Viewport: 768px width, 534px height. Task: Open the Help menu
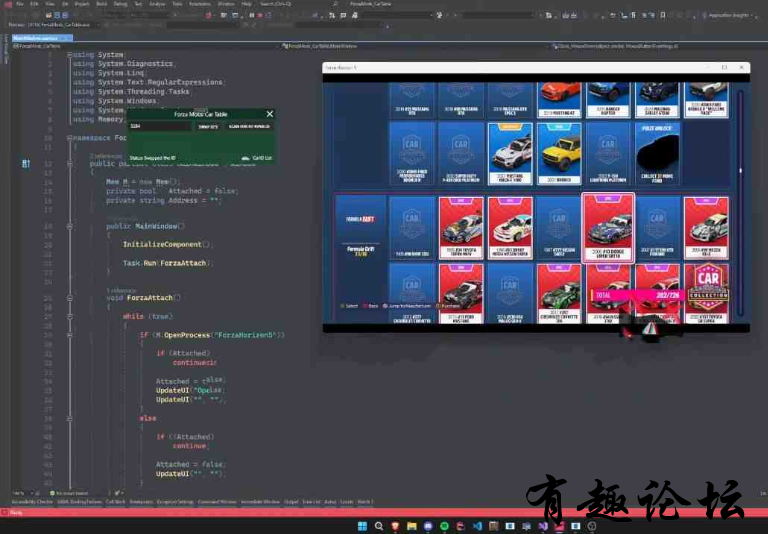(246, 4)
